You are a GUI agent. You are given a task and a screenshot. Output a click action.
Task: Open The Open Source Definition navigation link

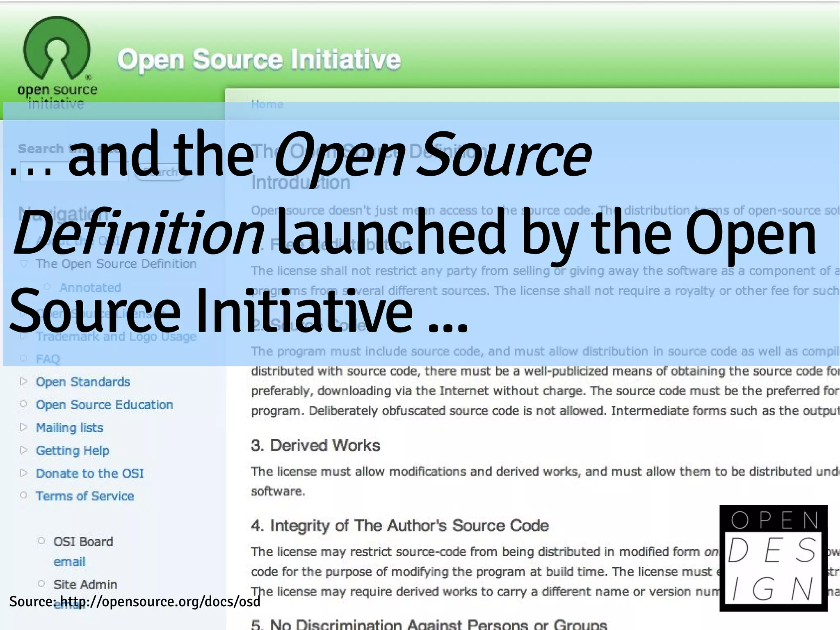[x=116, y=263]
